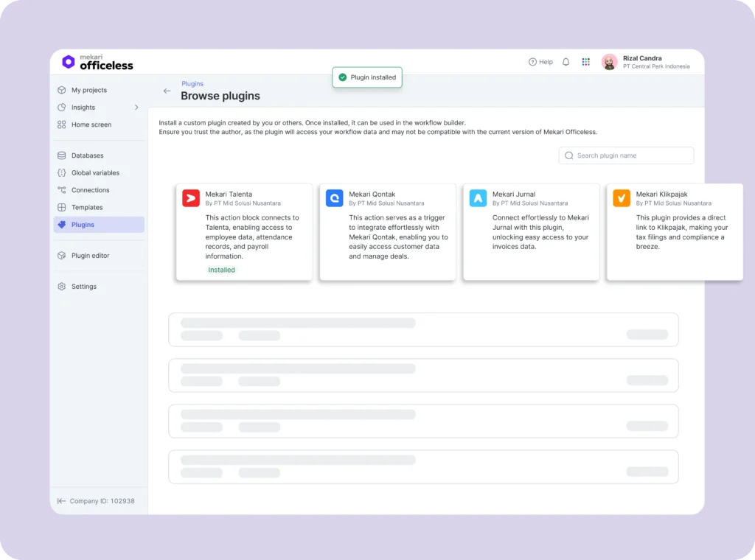
Task: Click the search magnifier icon
Action: pos(568,155)
